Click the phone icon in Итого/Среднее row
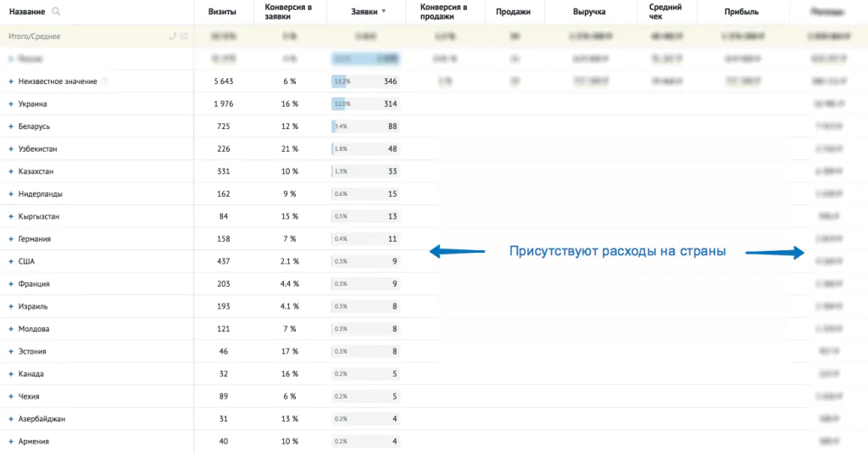Viewport: 868px width, 452px height. click(x=173, y=36)
